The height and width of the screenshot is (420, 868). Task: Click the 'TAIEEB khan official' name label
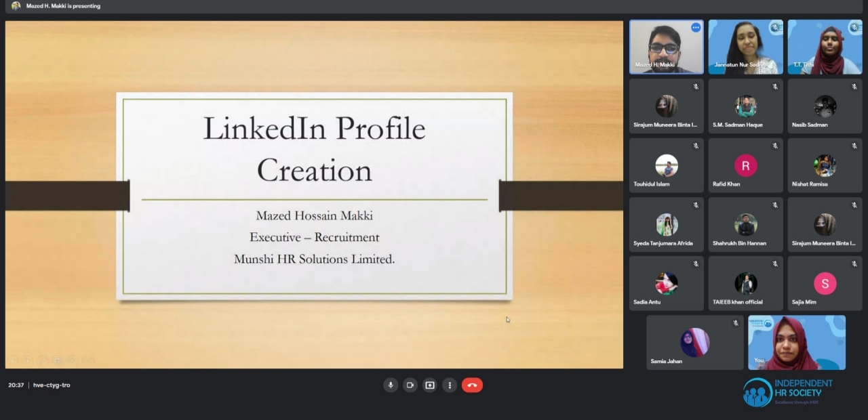(738, 301)
